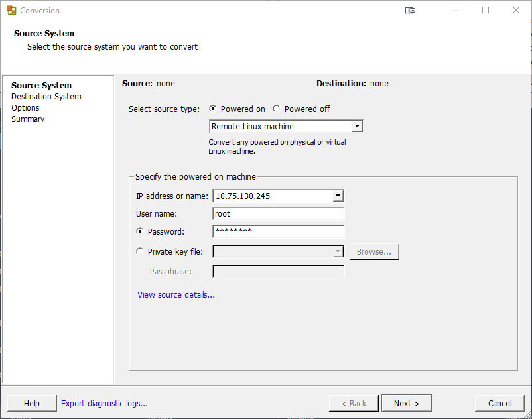Click into the masked Password text field

pyautogui.click(x=278, y=232)
